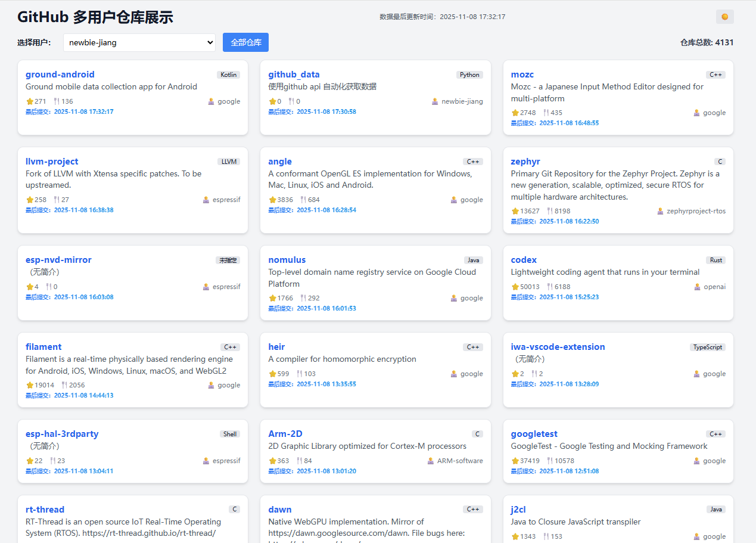Click the fork icon on esp-hal-3rdparty card
The height and width of the screenshot is (543, 756).
click(53, 461)
